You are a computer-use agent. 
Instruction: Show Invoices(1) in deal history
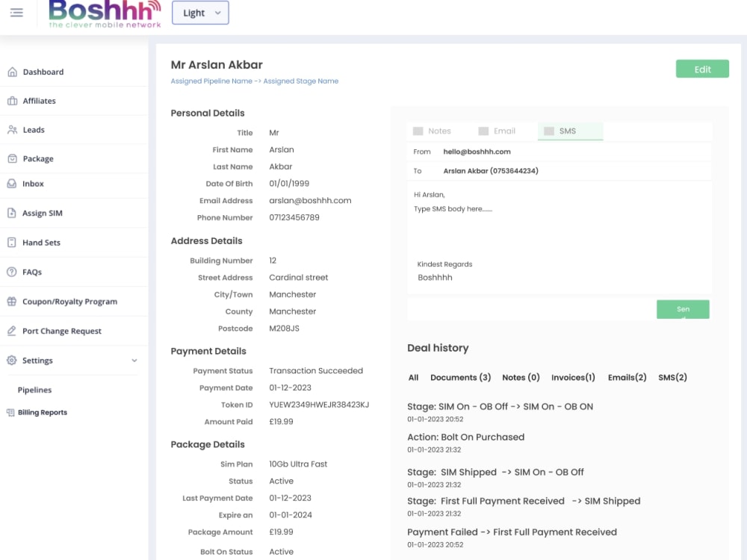573,378
